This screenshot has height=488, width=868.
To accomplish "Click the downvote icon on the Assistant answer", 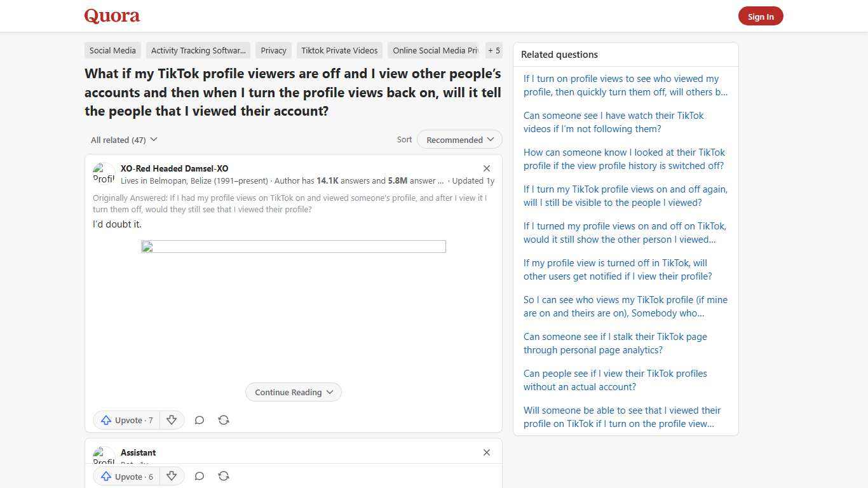I will pos(172,476).
